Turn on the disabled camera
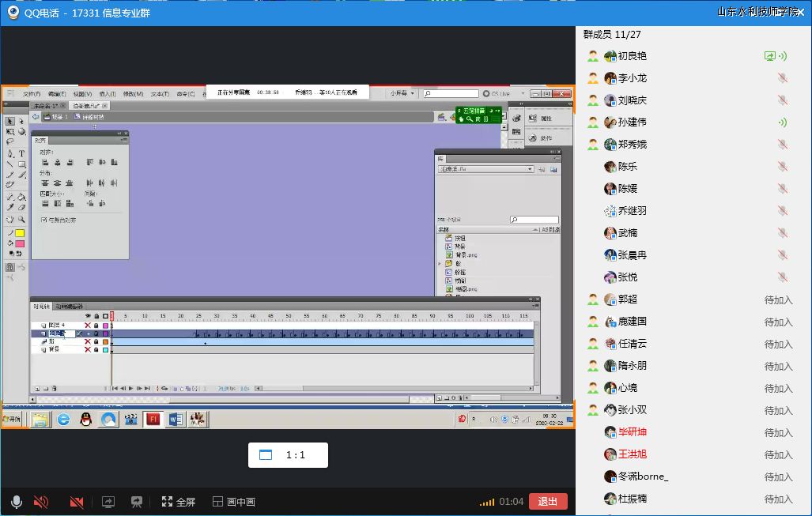The height and width of the screenshot is (516, 812). click(x=77, y=502)
